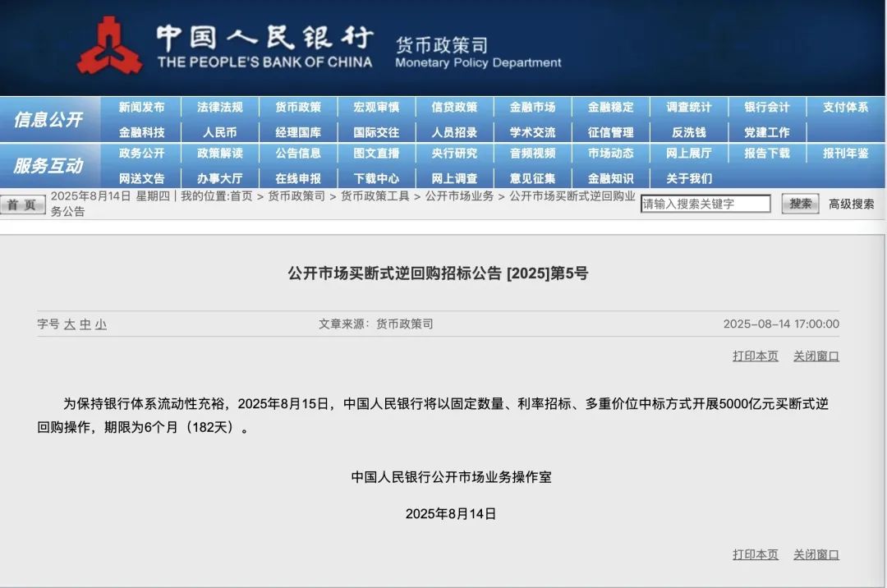Select 货币政策 in navigation bar
Image resolution: width=887 pixels, height=588 pixels.
point(298,107)
